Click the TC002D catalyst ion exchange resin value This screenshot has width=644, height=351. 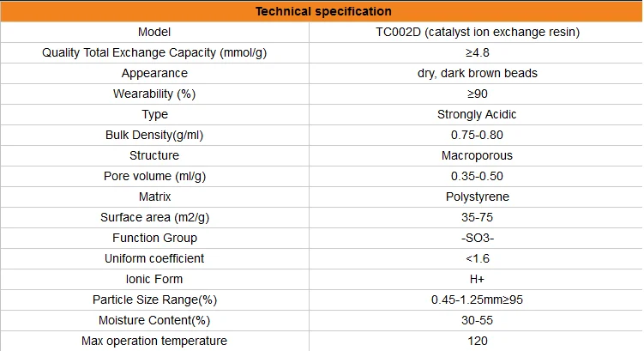(x=478, y=32)
